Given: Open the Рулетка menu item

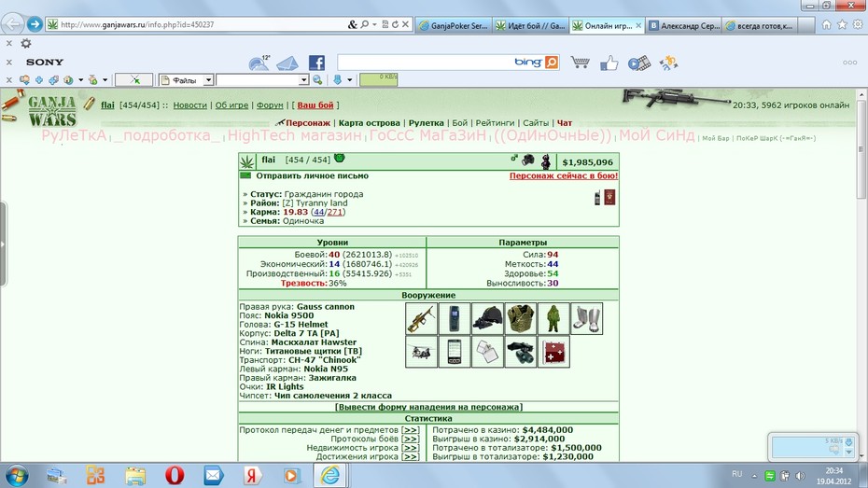Looking at the screenshot, I should click(x=427, y=123).
